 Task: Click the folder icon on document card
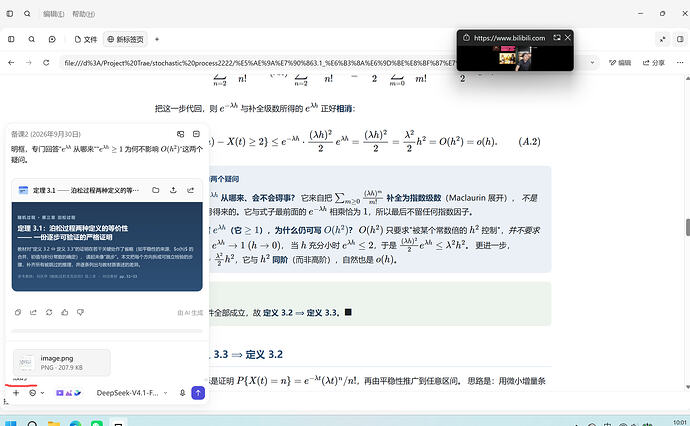pyautogui.click(x=156, y=190)
